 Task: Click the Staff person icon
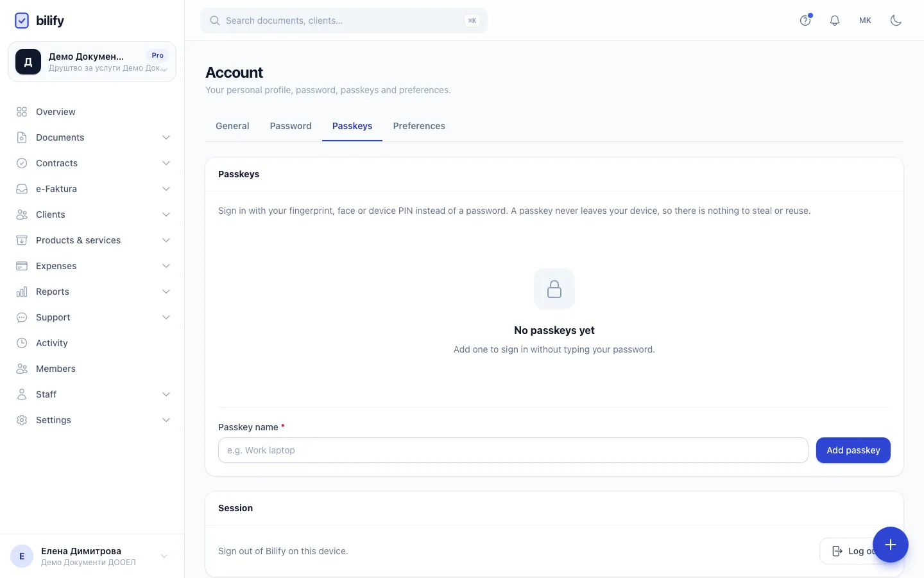pos(22,394)
